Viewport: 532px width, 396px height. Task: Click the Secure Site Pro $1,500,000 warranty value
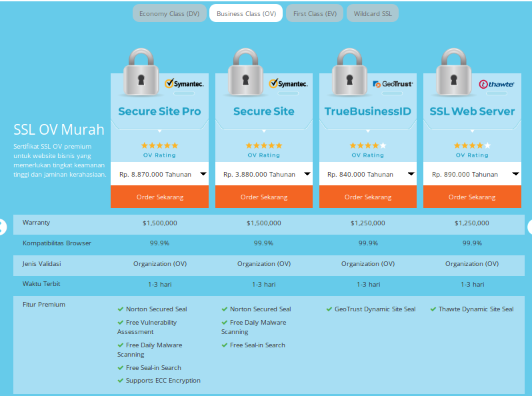click(159, 223)
